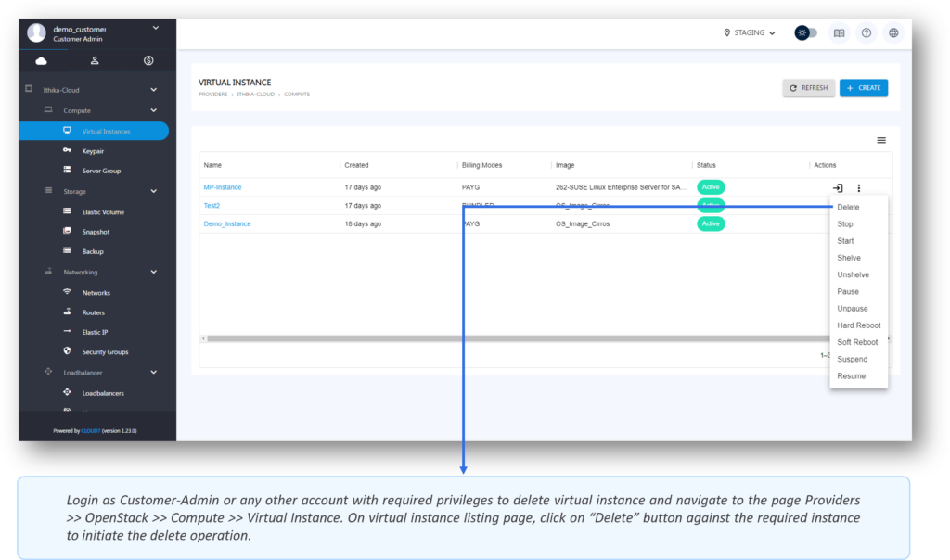950x560 pixels.
Task: Click the Elastic Volume storage icon
Action: pyautogui.click(x=67, y=210)
